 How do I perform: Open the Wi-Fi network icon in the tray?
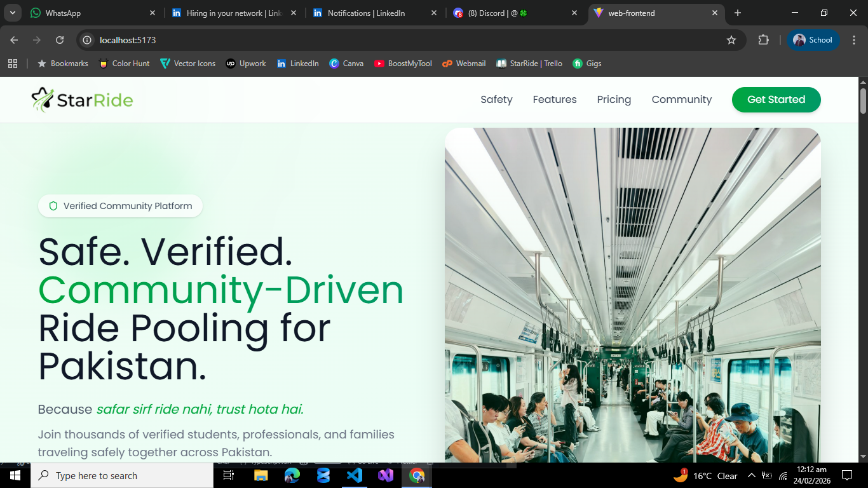tap(783, 476)
